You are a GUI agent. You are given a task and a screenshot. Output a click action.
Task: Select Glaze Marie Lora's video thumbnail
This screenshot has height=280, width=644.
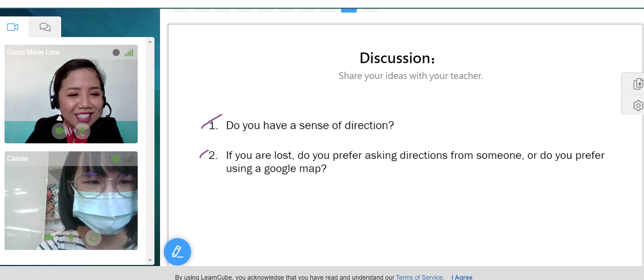[71, 94]
